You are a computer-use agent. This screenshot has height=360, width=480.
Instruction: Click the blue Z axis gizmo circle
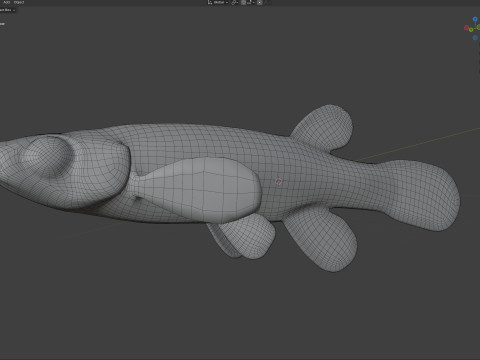pyautogui.click(x=475, y=19)
